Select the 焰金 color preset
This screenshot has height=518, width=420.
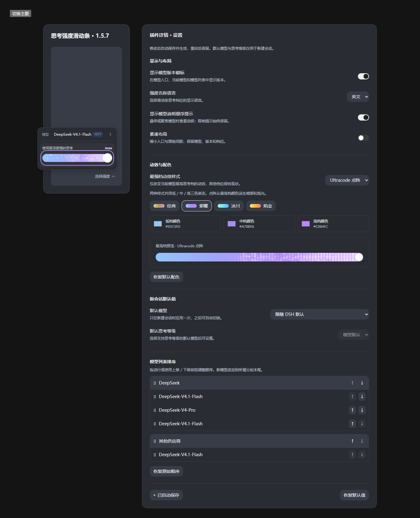coord(261,206)
